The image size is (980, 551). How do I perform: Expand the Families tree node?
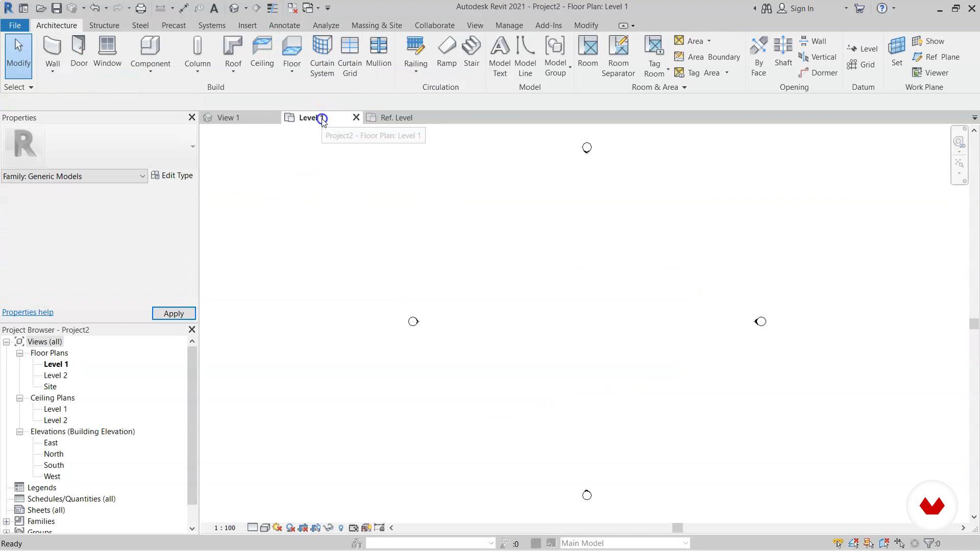coord(6,521)
